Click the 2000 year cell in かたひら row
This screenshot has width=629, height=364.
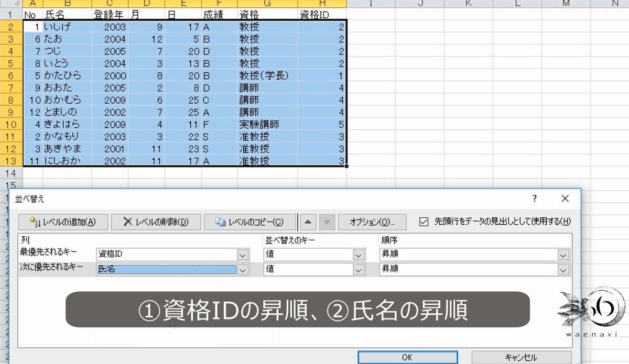pyautogui.click(x=110, y=75)
